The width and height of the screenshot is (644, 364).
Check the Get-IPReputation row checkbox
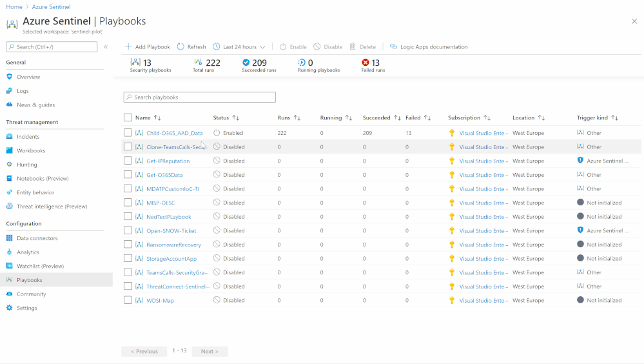coord(128,161)
